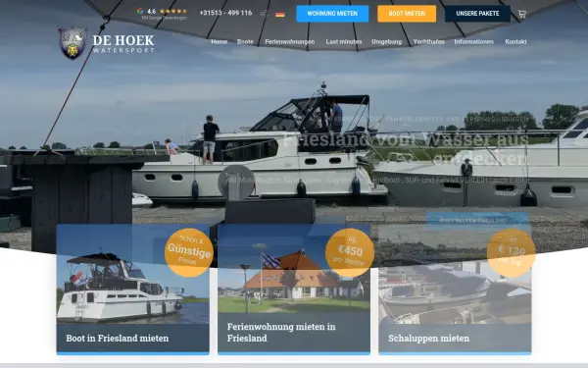
Task: Open the Yachthafen menu item
Action: point(429,41)
